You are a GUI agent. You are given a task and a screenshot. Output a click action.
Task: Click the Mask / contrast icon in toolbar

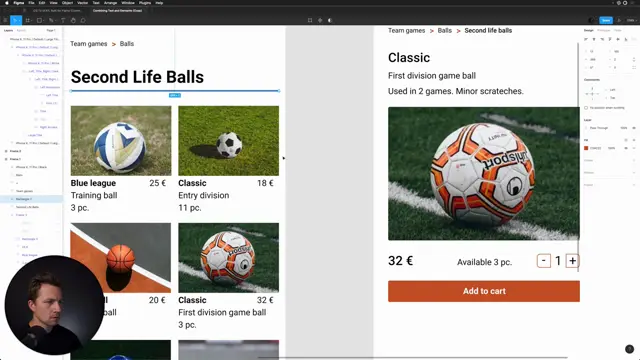point(330,20)
